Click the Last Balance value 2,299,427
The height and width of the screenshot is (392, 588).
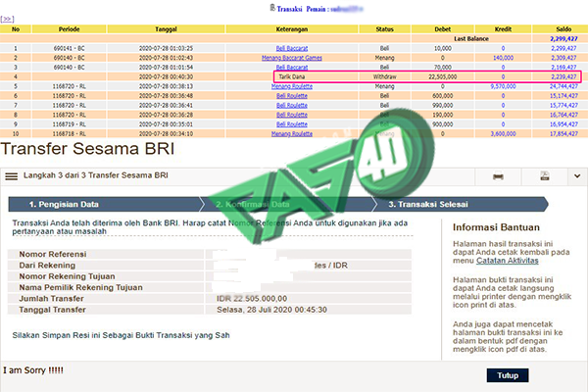(563, 38)
